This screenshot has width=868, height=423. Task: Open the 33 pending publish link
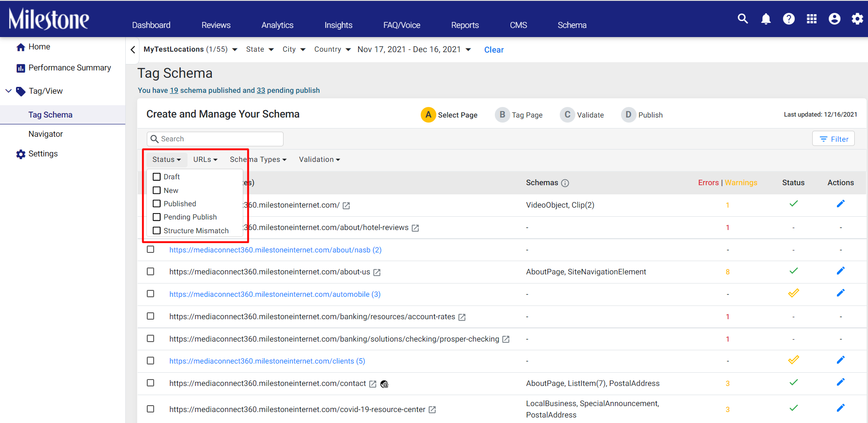pyautogui.click(x=261, y=91)
